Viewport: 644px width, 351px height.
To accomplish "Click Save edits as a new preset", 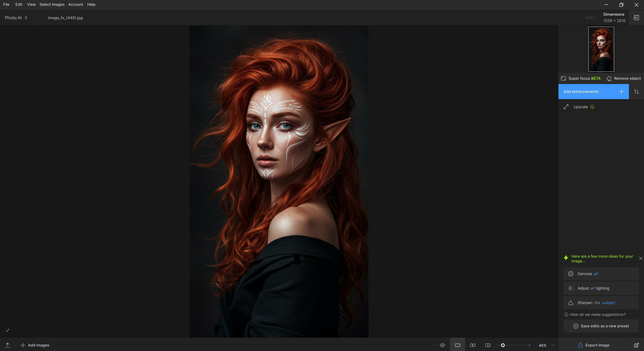I will [601, 326].
